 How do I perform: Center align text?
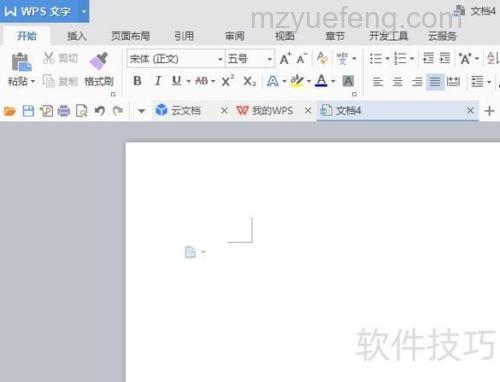pos(397,81)
